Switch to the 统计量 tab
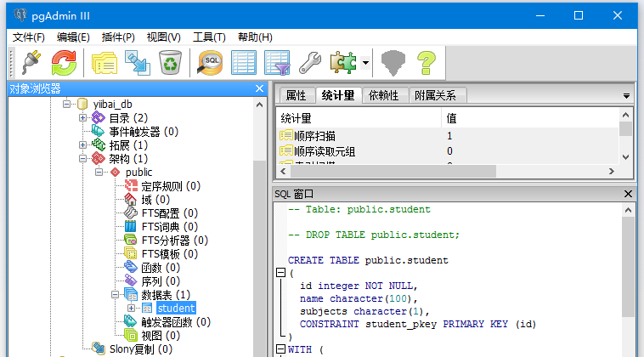Image resolution: width=644 pixels, height=357 pixels. 338,95
